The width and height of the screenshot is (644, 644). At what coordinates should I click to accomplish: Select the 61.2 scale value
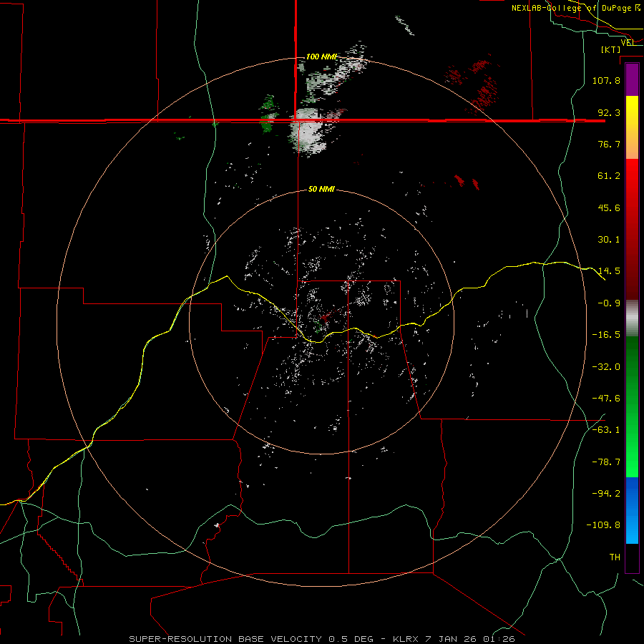point(609,176)
